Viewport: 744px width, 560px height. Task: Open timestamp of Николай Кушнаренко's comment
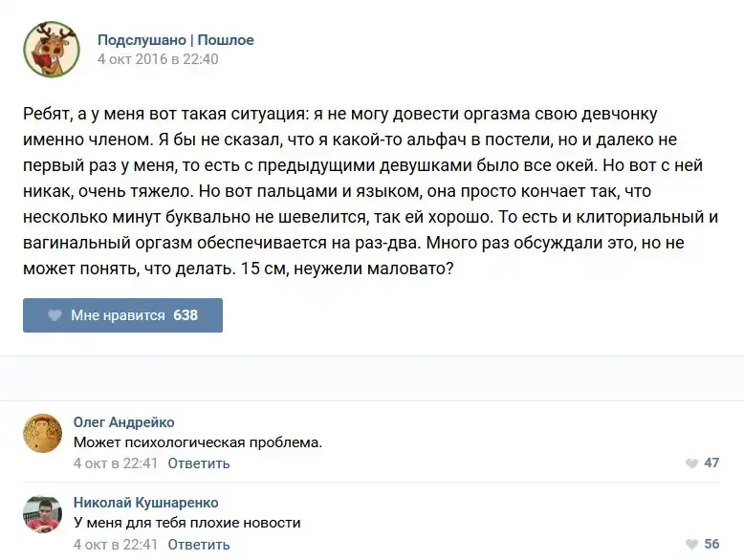(x=115, y=545)
